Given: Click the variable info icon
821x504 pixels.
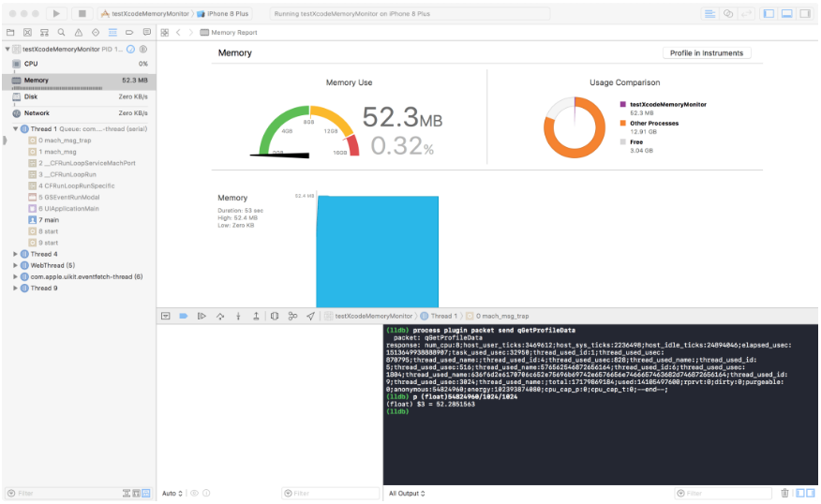Looking at the screenshot, I should pyautogui.click(x=206, y=493).
